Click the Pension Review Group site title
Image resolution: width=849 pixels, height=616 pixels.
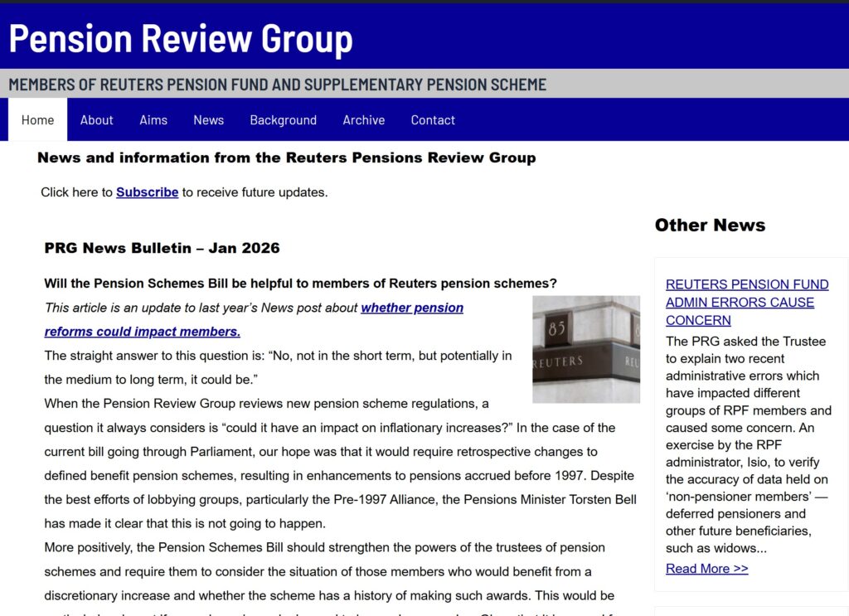179,38
